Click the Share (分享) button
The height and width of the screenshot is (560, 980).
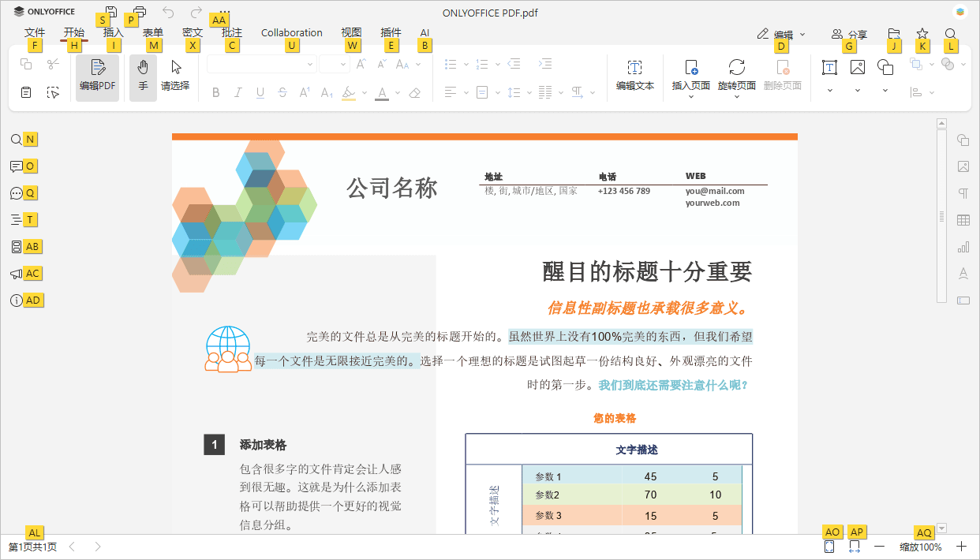coord(848,34)
